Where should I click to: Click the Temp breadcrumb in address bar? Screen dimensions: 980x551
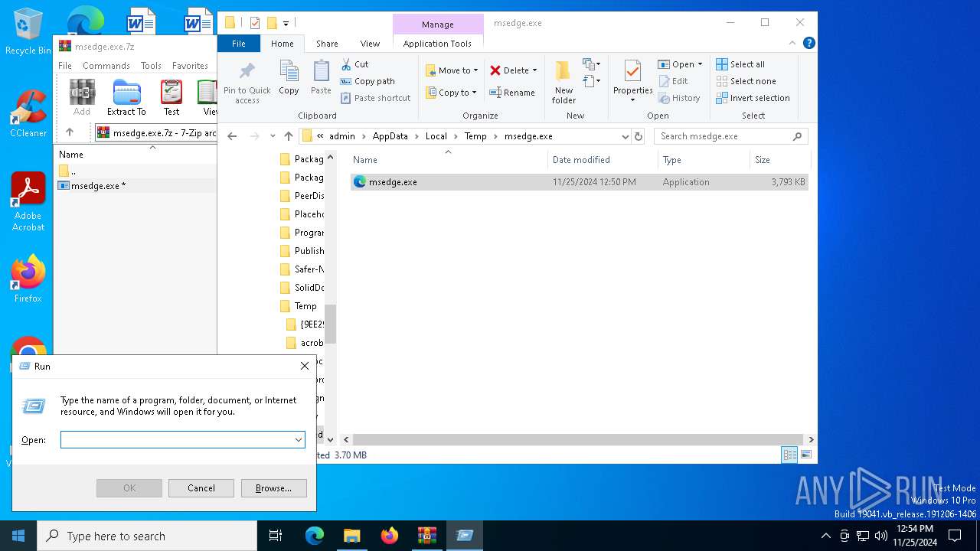coord(475,136)
